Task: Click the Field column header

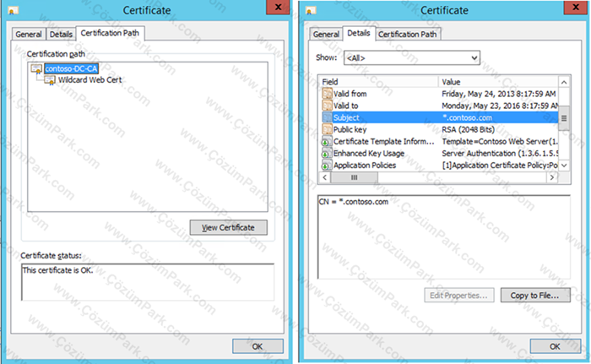Action: pos(379,82)
